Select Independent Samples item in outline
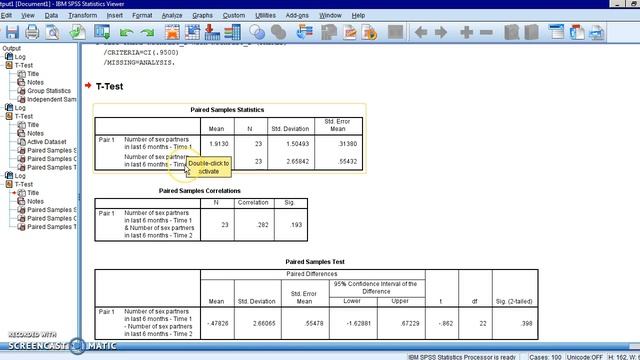The height and width of the screenshot is (360, 640). pyautogui.click(x=51, y=99)
